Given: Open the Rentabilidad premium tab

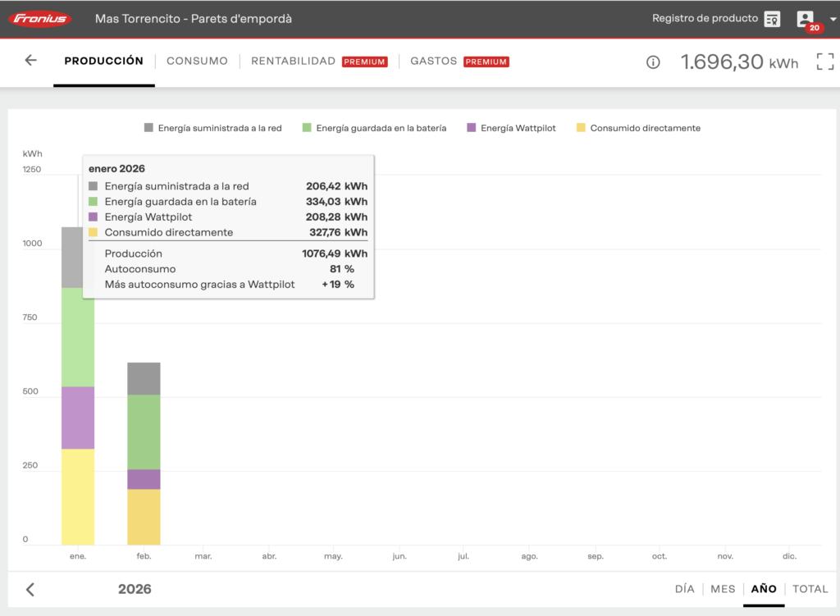Looking at the screenshot, I should pos(294,62).
